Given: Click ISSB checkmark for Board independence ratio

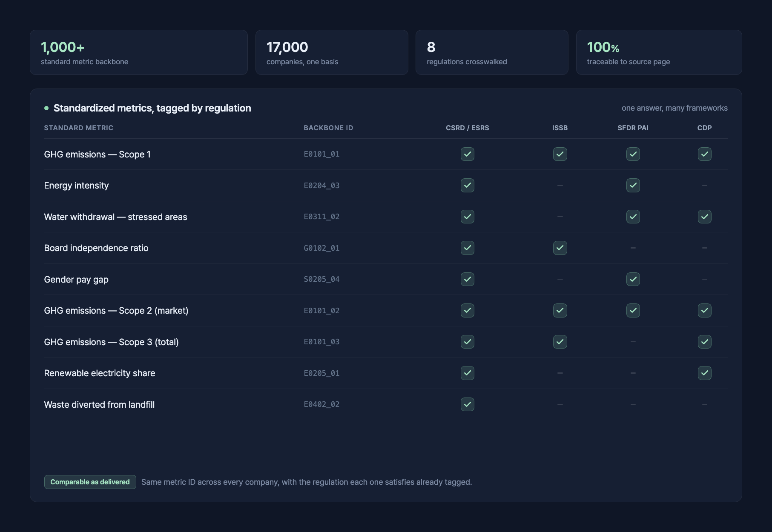Looking at the screenshot, I should (560, 248).
